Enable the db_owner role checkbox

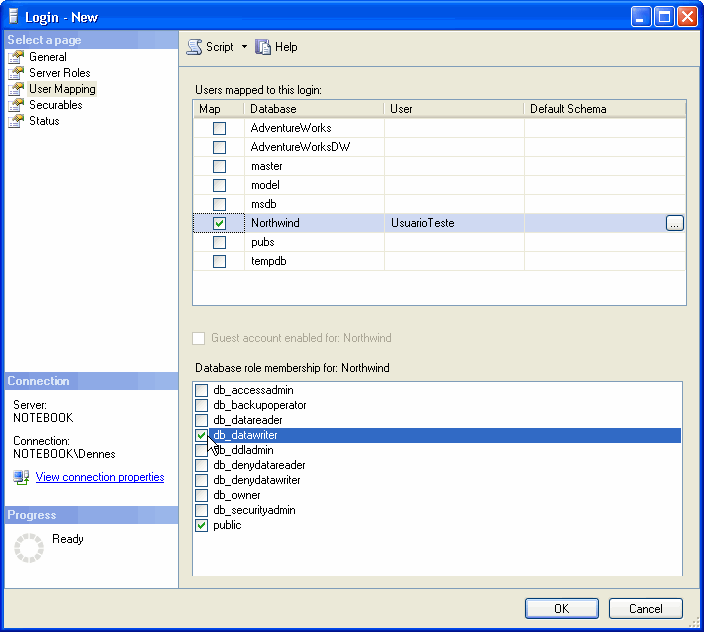coord(202,495)
